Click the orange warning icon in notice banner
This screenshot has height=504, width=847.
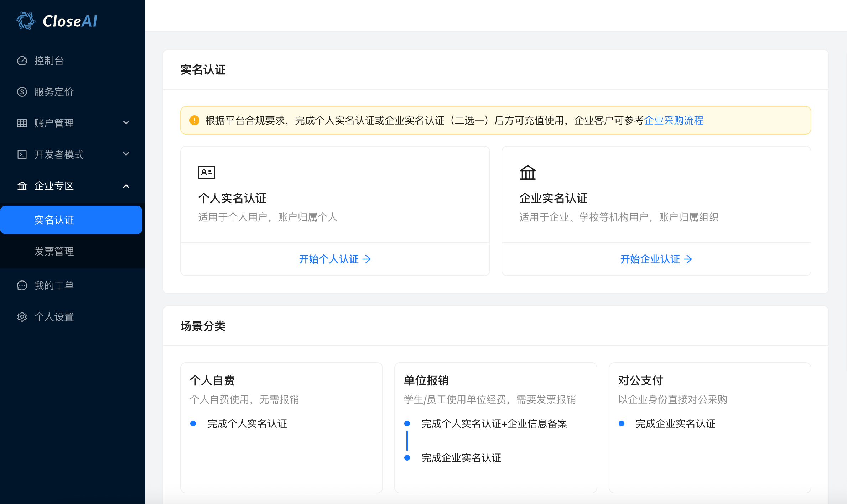pos(194,120)
